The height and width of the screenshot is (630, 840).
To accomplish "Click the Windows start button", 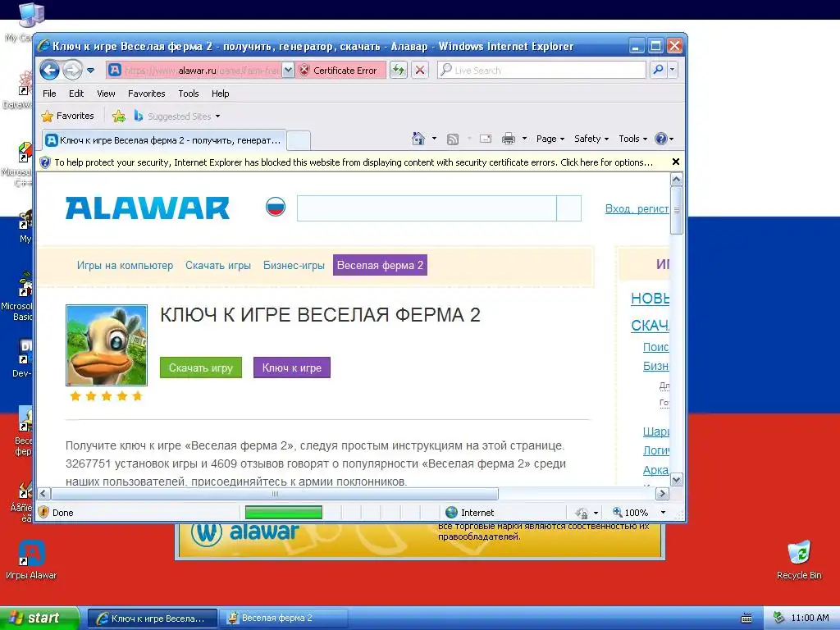I will tap(39, 618).
